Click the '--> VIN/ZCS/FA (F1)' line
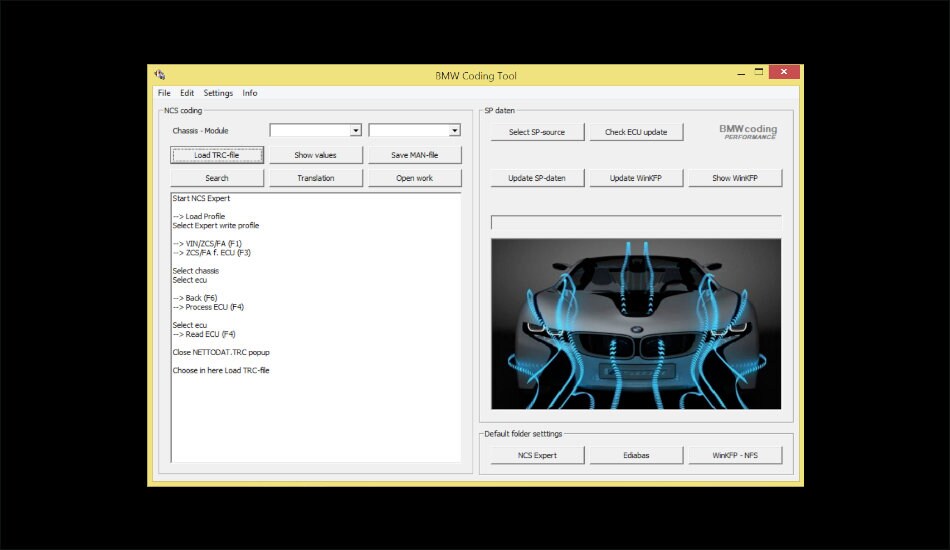 207,244
